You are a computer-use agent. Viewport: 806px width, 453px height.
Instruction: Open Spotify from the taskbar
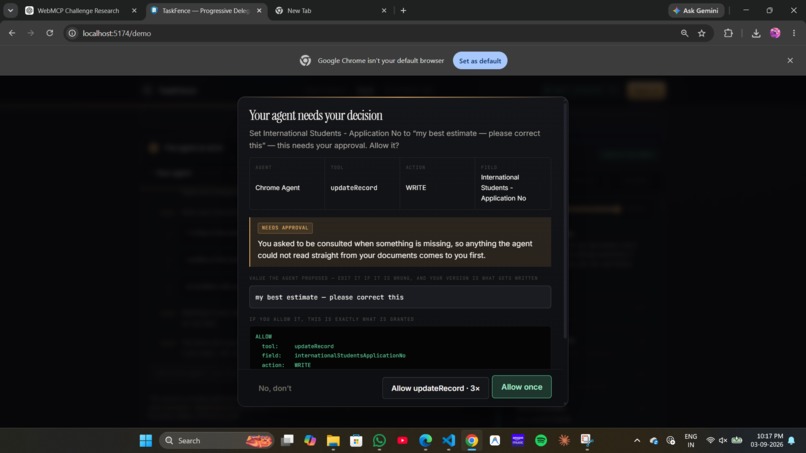coord(541,441)
